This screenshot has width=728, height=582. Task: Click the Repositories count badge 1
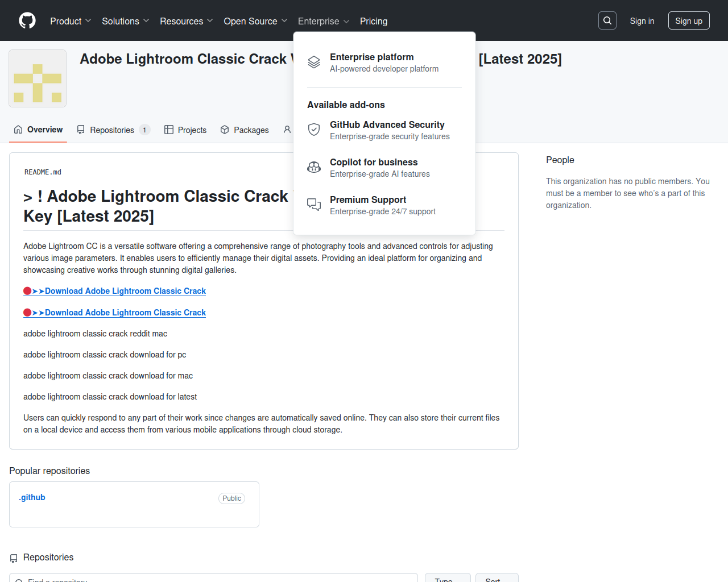(x=144, y=130)
